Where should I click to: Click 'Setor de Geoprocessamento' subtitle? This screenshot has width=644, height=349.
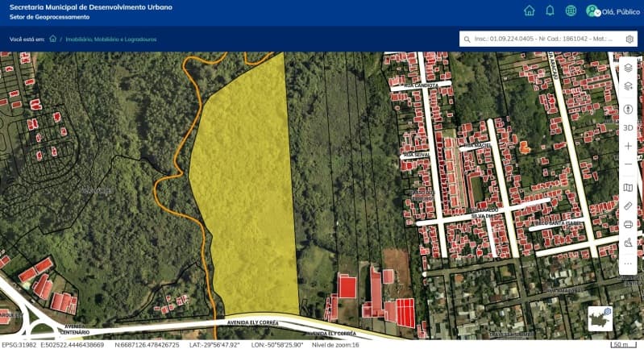[49, 17]
